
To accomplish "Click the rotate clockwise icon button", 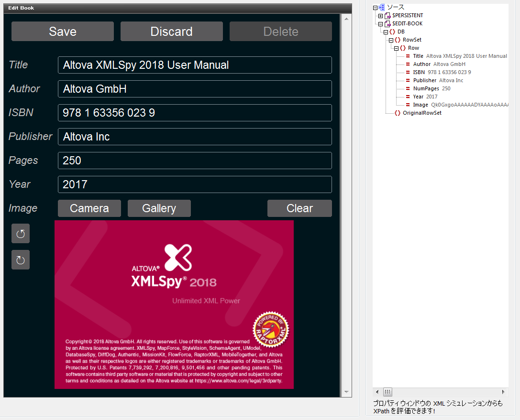I will [x=21, y=259].
